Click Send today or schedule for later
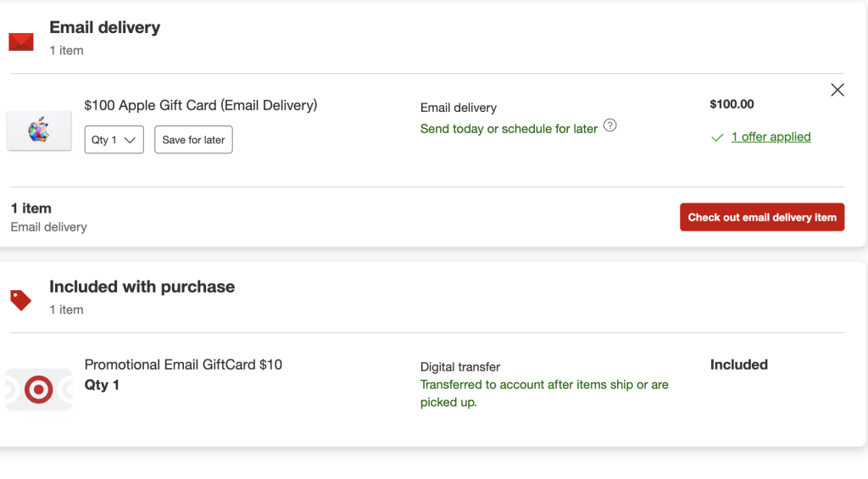The image size is (868, 479). [509, 129]
